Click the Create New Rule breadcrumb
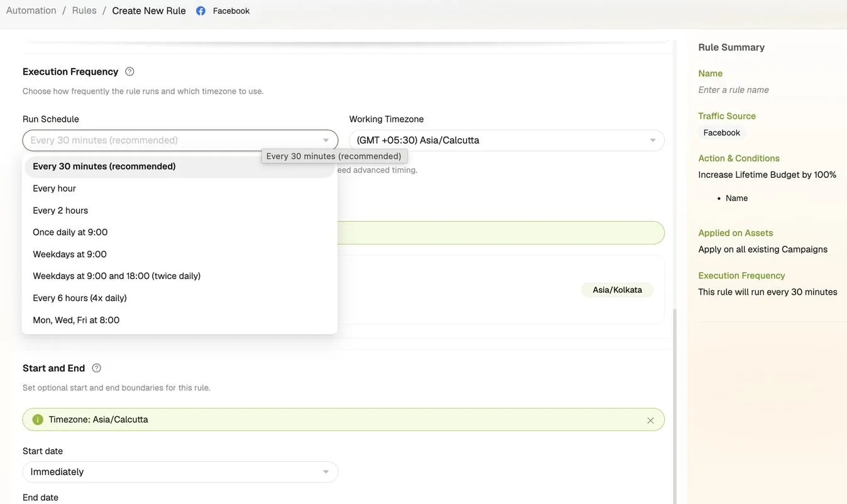847x504 pixels. 149,11
